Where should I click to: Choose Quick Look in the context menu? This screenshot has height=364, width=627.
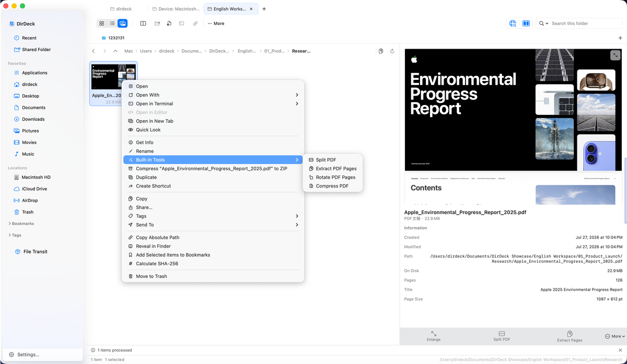tap(213, 130)
